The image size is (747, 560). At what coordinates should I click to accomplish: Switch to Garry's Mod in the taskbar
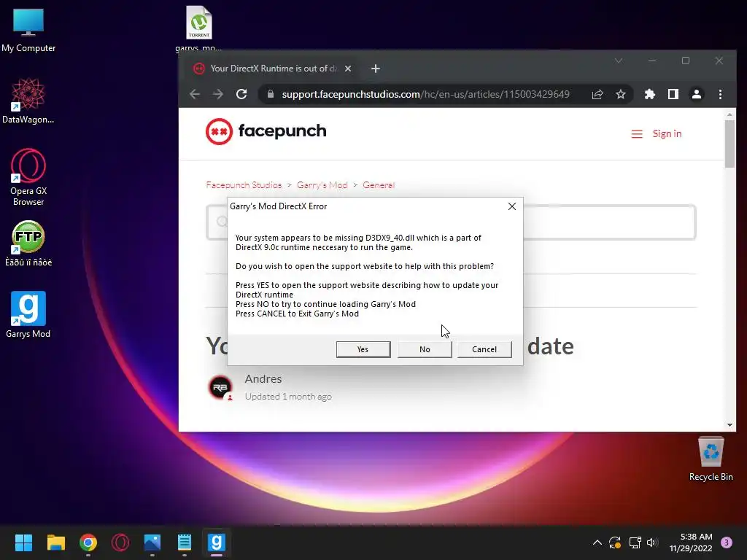tap(216, 542)
